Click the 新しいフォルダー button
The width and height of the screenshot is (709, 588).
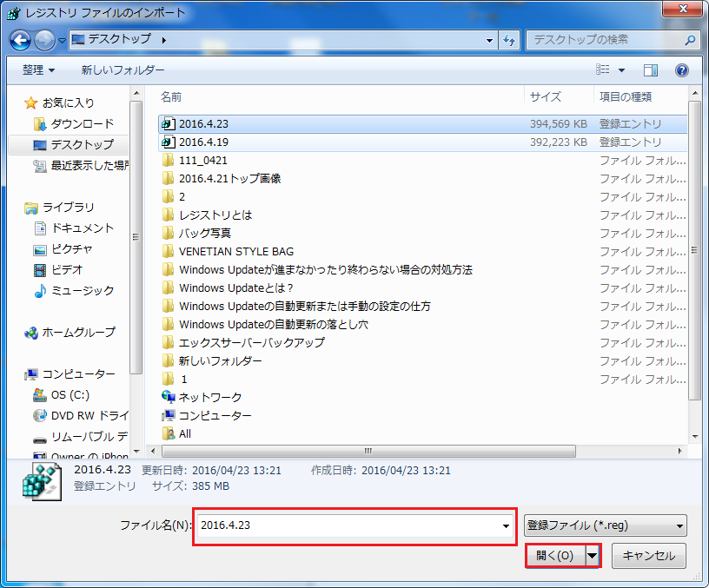click(x=123, y=70)
